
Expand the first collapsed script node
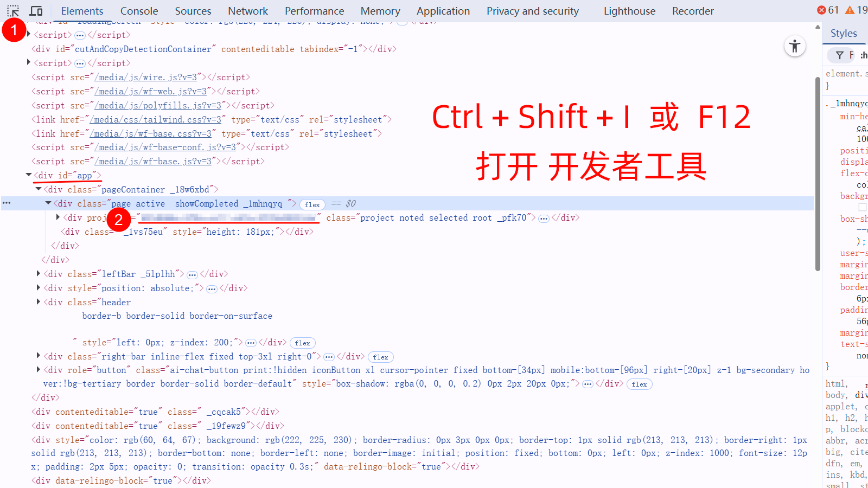click(x=29, y=35)
